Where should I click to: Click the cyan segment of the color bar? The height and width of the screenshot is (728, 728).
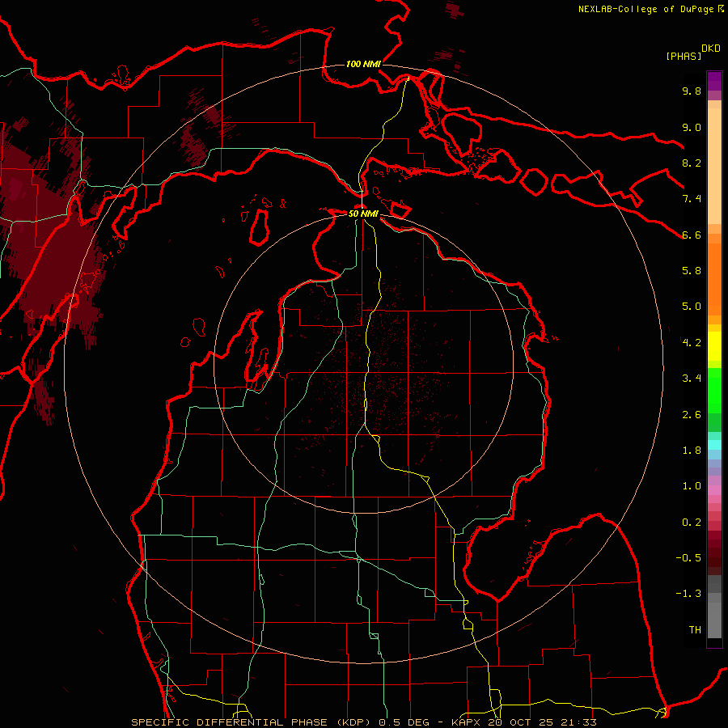coord(714,445)
